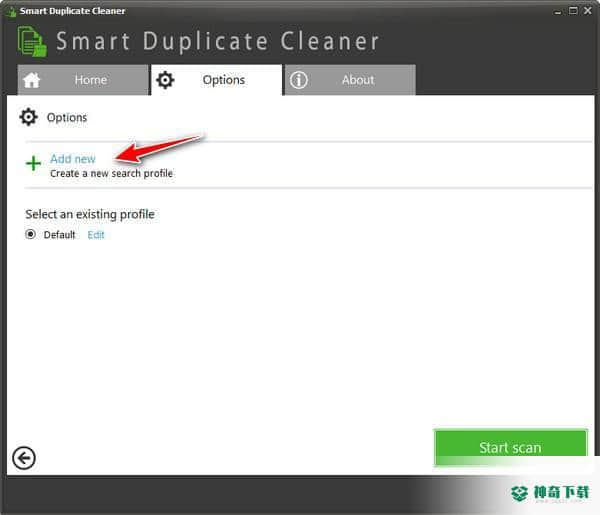600x515 pixels.
Task: Click the gear icon on Options tab
Action: click(165, 80)
